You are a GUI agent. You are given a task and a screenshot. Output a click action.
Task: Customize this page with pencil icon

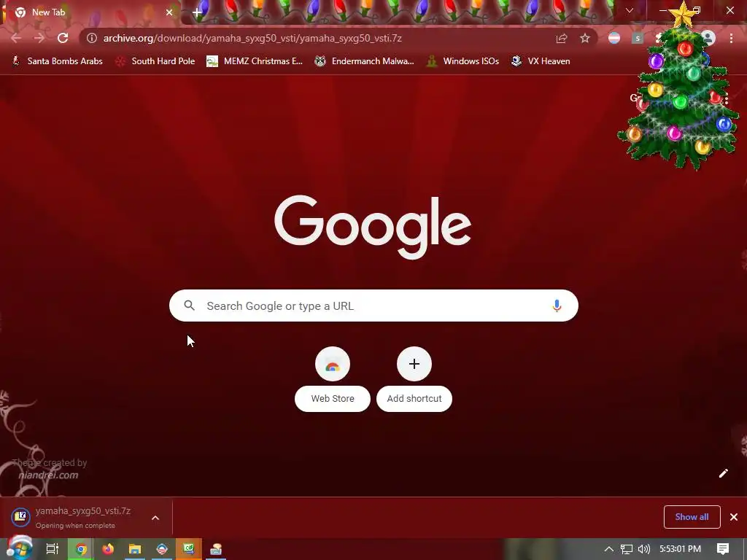(723, 472)
